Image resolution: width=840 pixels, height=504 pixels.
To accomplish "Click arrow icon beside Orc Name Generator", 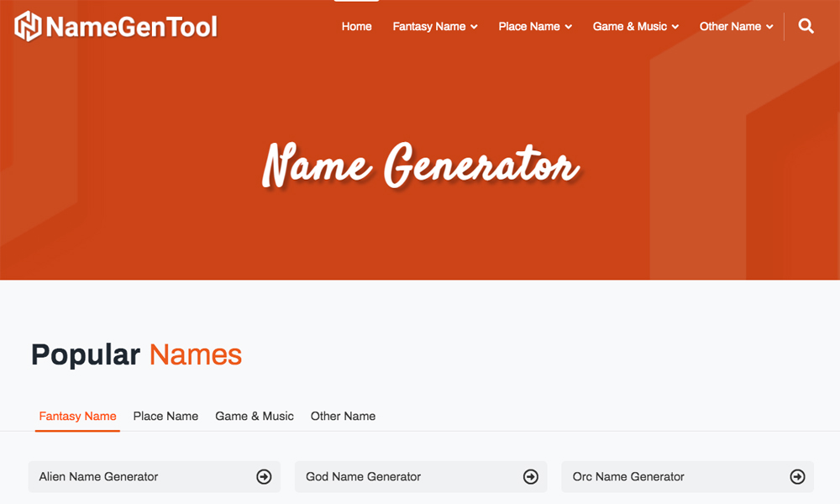I will pyautogui.click(x=797, y=477).
